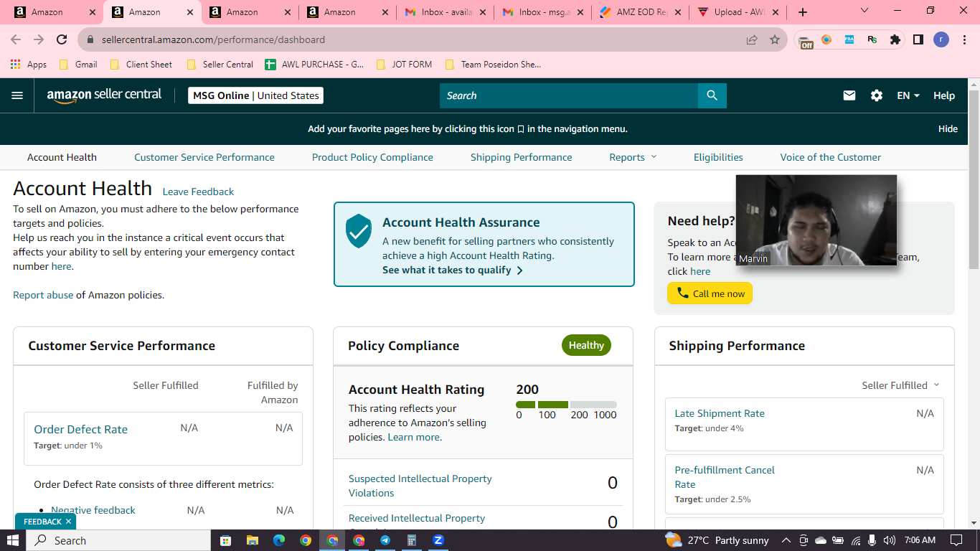
Task: Open the Help link in the header
Action: (944, 95)
